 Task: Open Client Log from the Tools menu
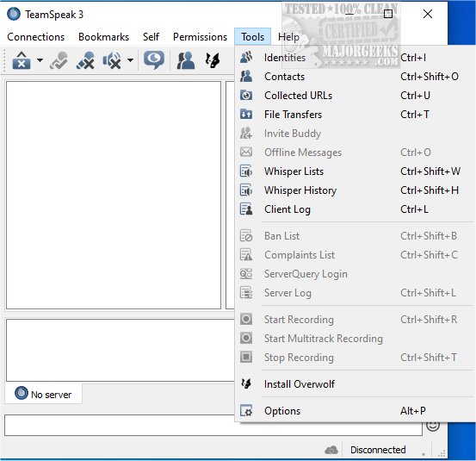[x=355, y=209]
